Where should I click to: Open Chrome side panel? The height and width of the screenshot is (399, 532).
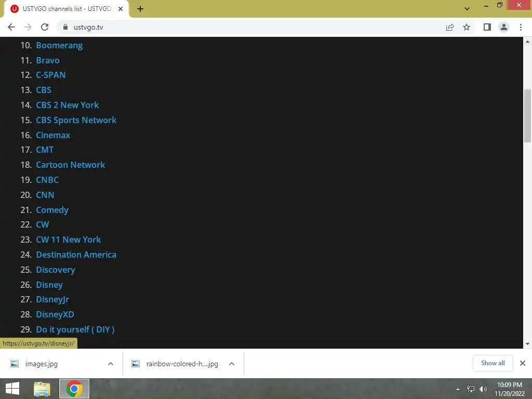487,27
